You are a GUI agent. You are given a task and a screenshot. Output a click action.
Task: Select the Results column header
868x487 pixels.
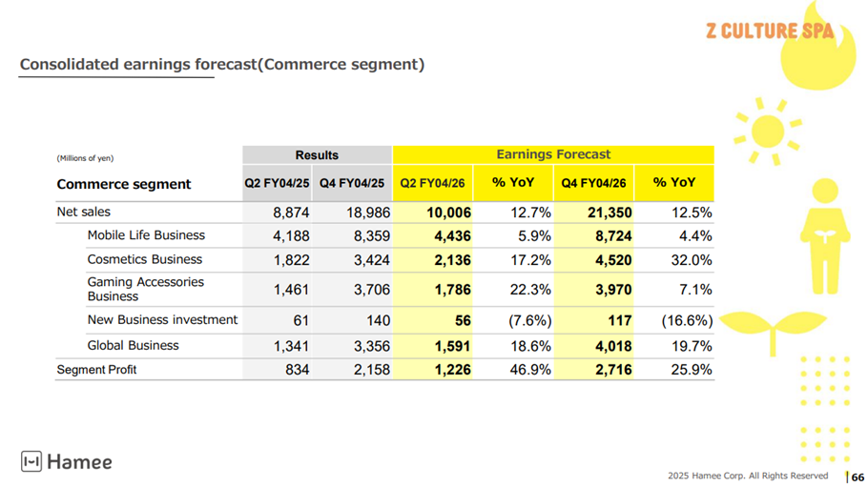[317, 154]
